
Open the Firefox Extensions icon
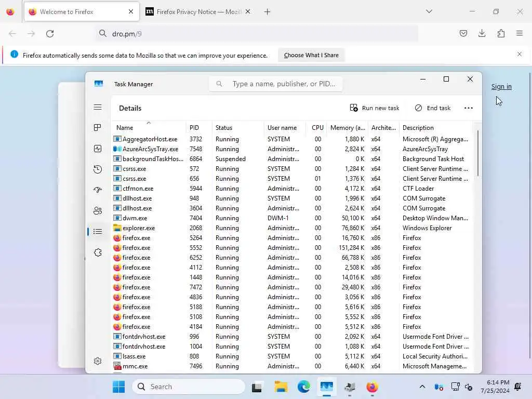(501, 34)
